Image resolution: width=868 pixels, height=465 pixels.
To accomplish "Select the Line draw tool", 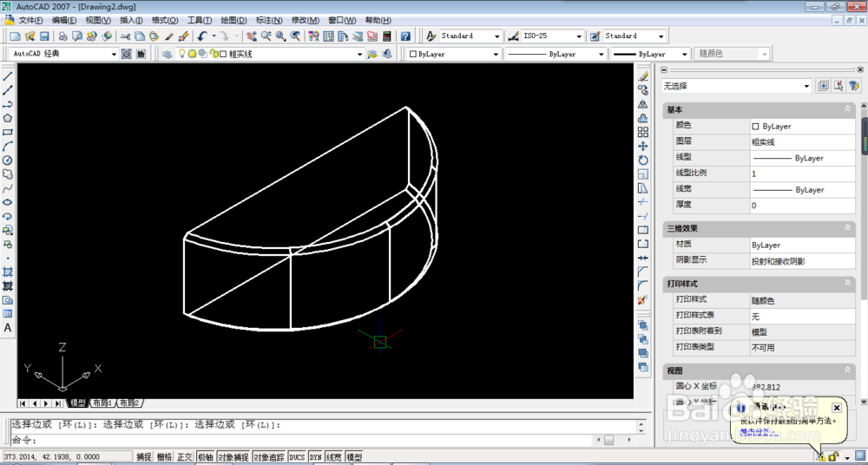I will (x=8, y=75).
